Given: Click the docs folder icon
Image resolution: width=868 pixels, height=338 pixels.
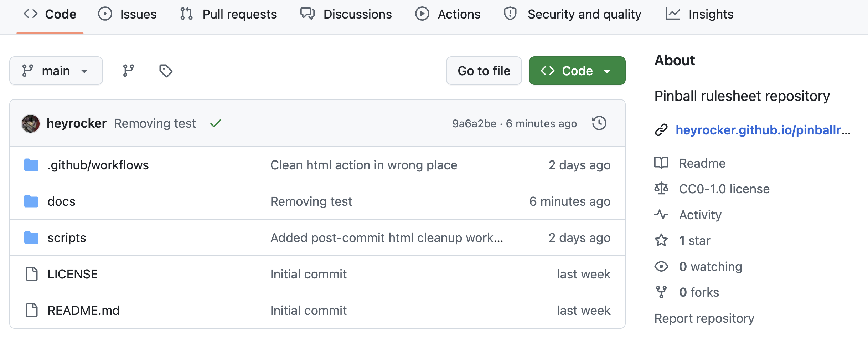Looking at the screenshot, I should (x=31, y=201).
